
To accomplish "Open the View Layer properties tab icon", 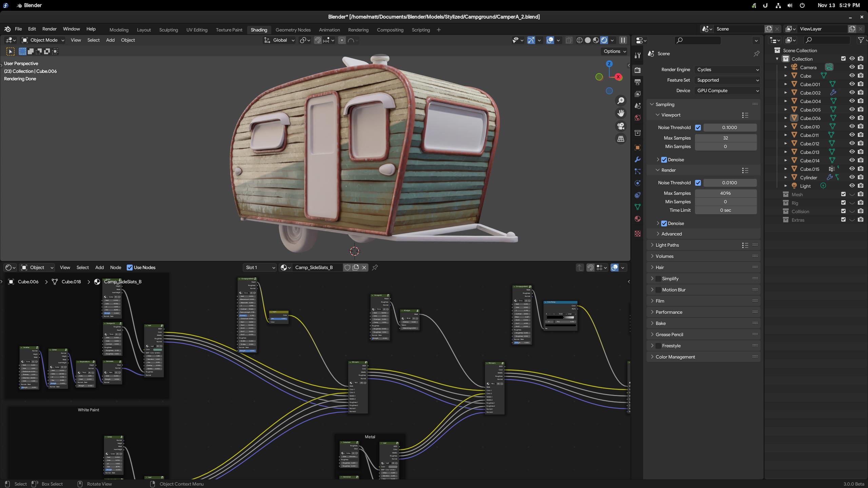I will (x=637, y=94).
